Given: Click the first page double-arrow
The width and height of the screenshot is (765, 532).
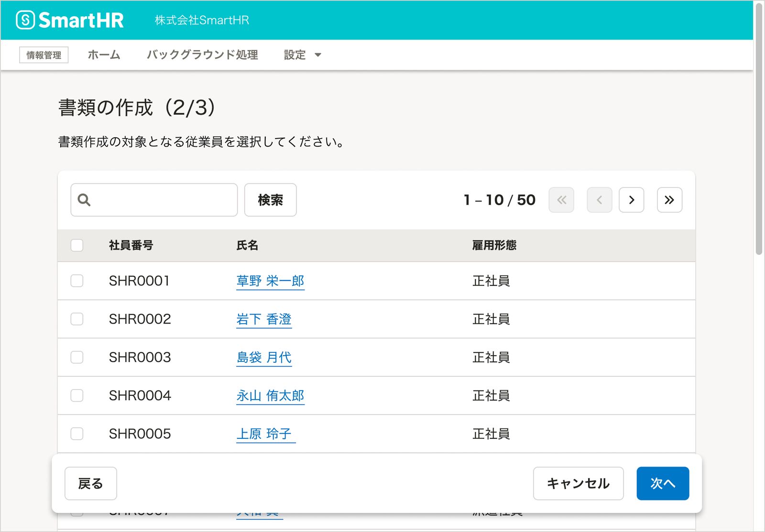Looking at the screenshot, I should point(561,200).
